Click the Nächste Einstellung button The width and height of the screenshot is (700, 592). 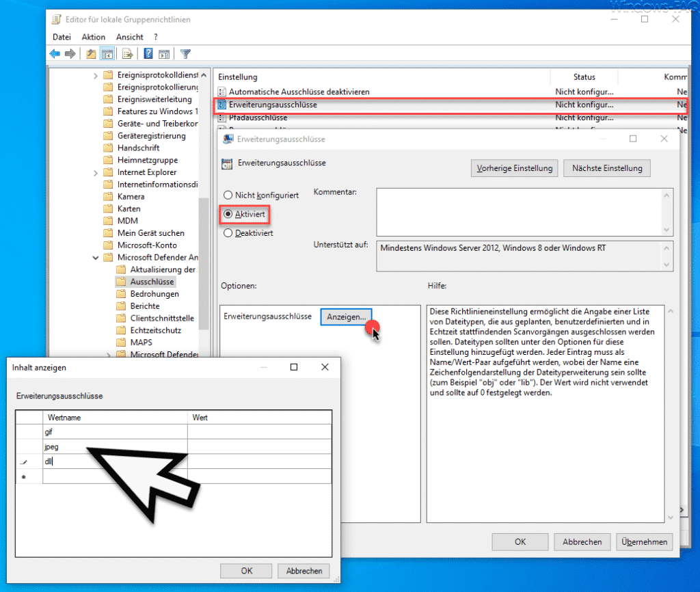click(607, 168)
